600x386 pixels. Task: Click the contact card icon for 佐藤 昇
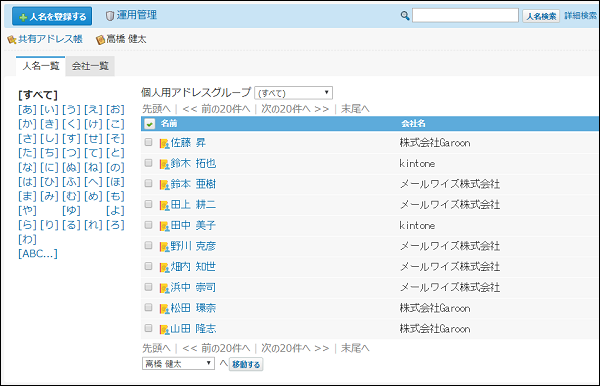point(165,143)
